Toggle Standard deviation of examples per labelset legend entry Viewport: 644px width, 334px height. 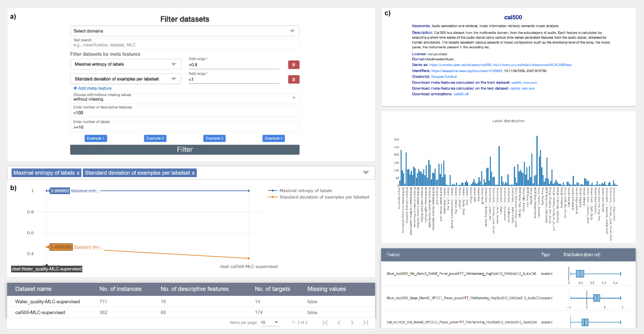coord(318,197)
